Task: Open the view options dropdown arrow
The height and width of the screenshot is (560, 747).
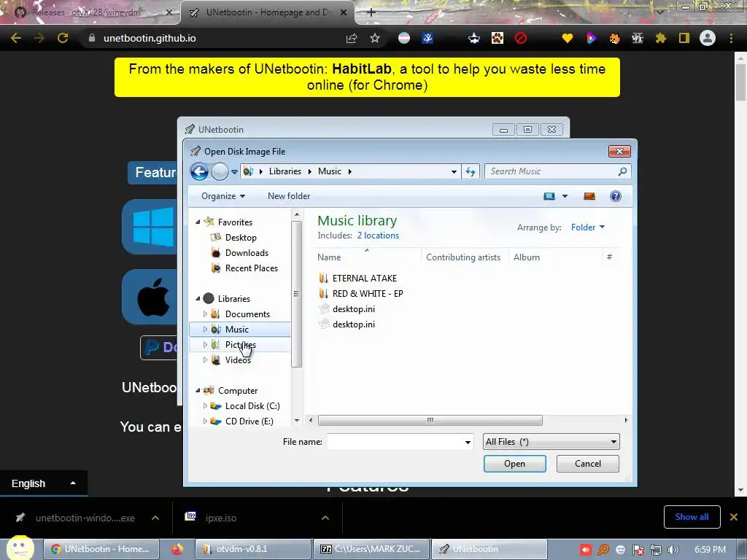Action: click(x=565, y=196)
